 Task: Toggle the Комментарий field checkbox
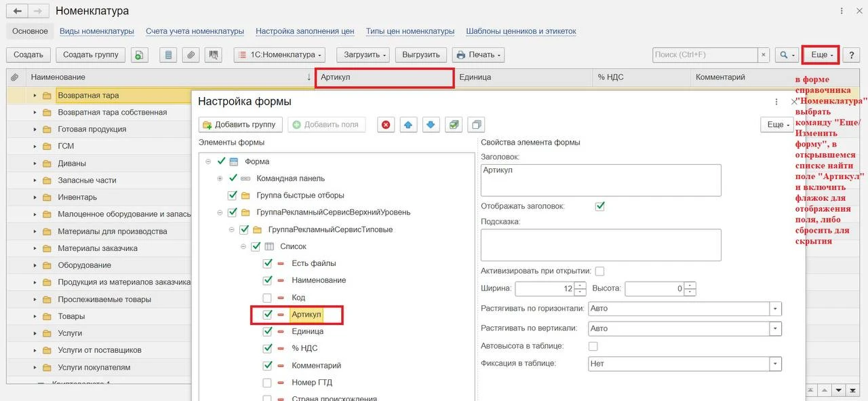click(x=267, y=366)
